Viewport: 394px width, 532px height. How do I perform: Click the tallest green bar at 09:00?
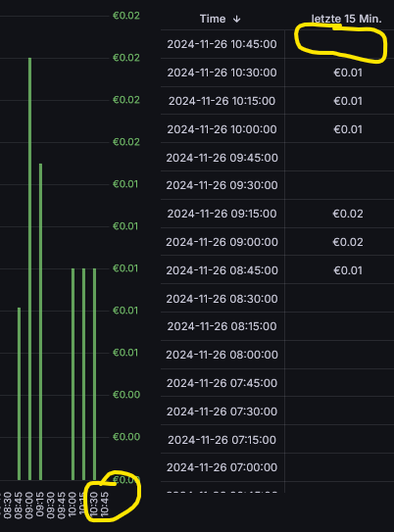(29, 268)
